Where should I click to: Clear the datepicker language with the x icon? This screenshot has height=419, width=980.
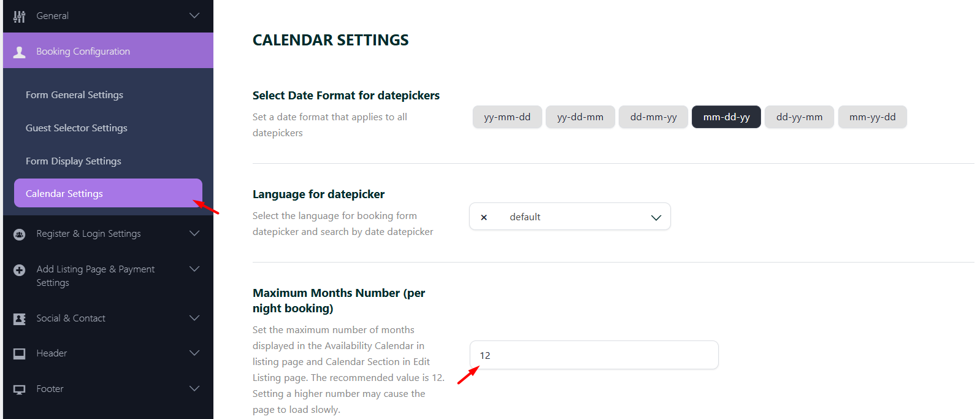click(x=484, y=217)
